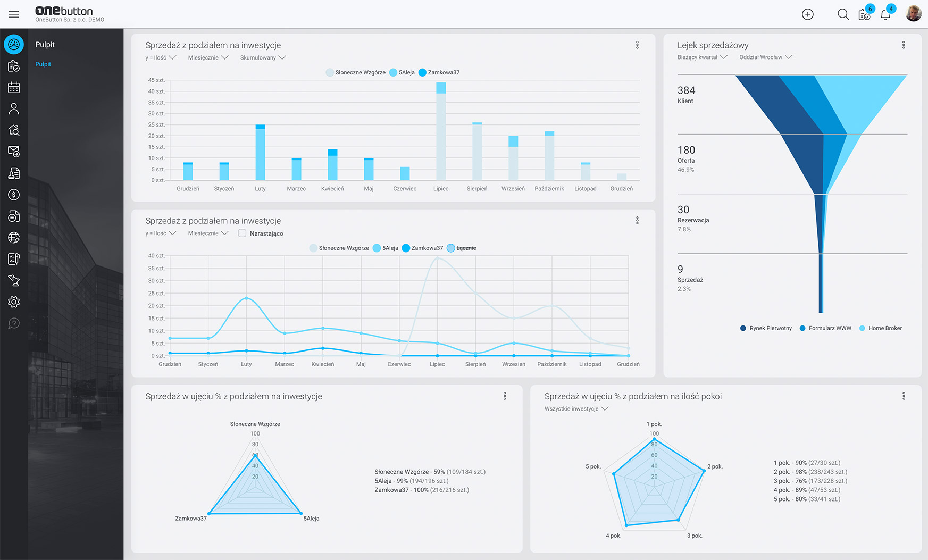Open tasks clipboard icon in top bar

click(x=864, y=14)
